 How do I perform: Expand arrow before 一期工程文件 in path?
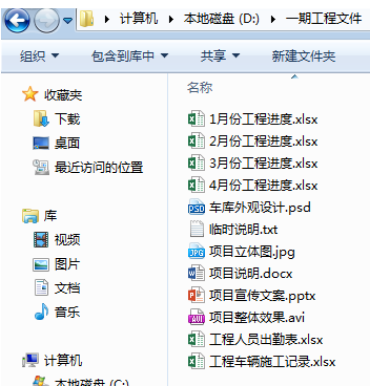(x=273, y=19)
